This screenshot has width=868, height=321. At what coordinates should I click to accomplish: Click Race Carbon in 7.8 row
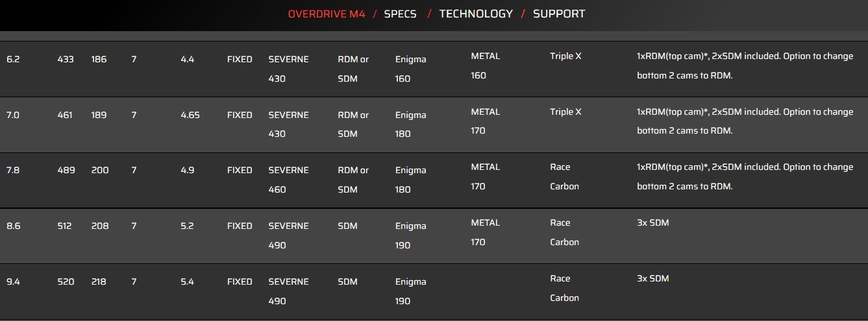pos(564,176)
